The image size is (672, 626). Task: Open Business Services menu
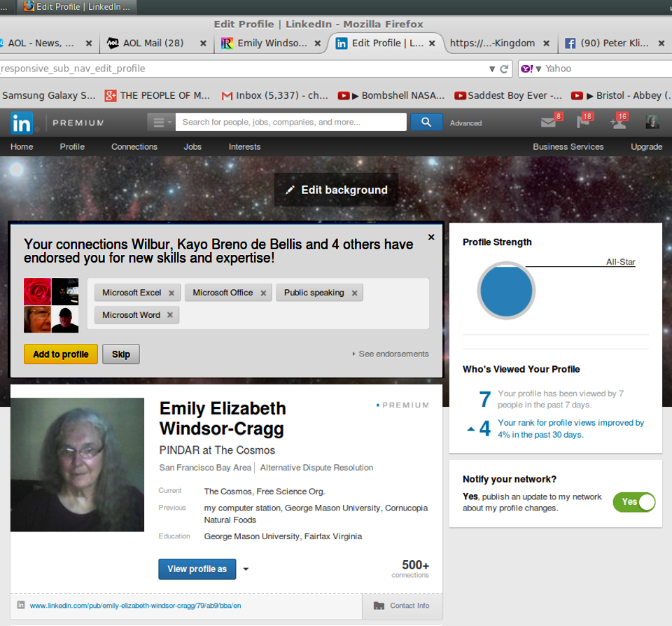(x=568, y=147)
